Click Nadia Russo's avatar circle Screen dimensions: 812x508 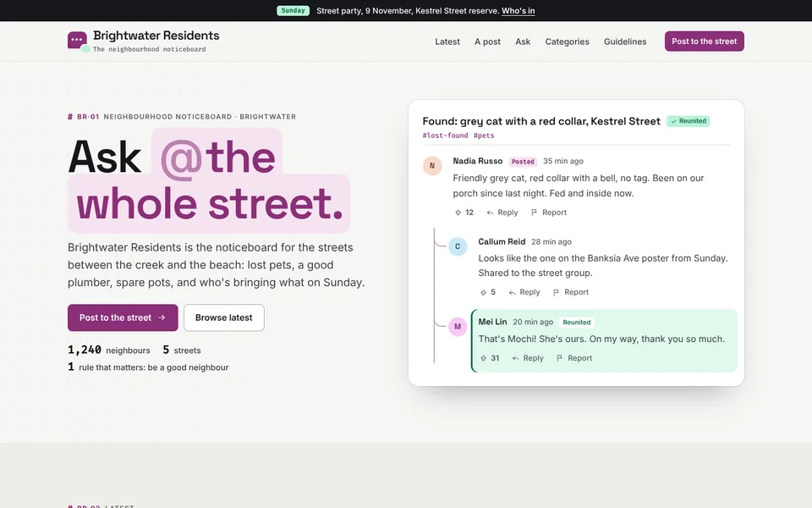(x=432, y=166)
